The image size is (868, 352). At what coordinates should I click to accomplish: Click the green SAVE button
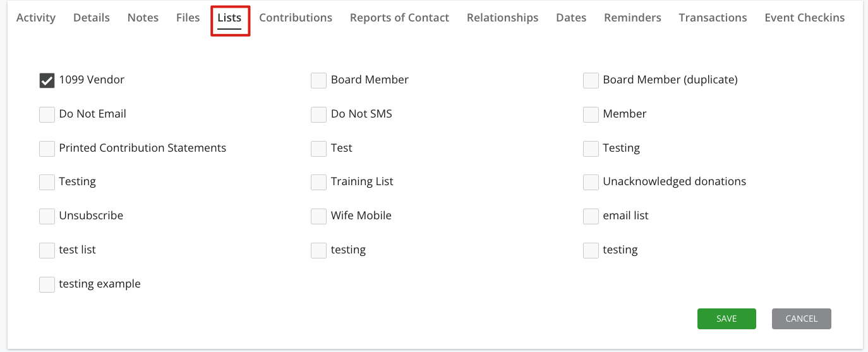point(726,319)
